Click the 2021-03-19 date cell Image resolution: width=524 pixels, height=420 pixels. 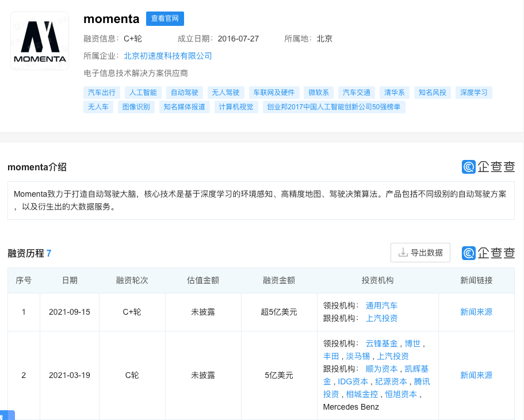pyautogui.click(x=70, y=375)
